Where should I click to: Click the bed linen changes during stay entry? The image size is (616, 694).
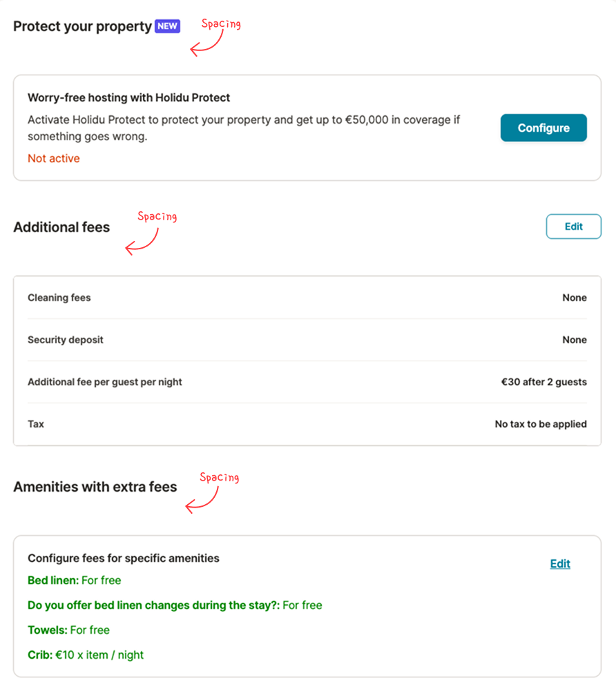[x=175, y=605]
